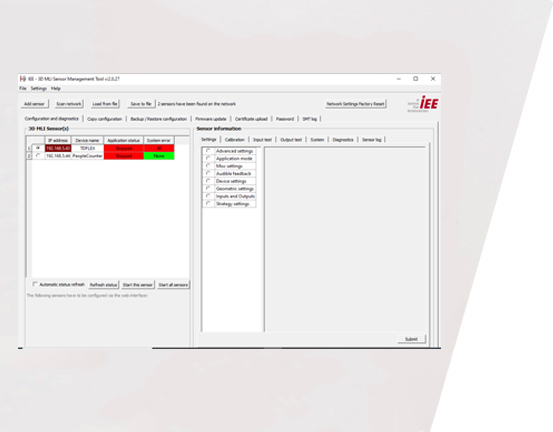
Task: Select the PeopleCounter sensor radio button
Action: tap(38, 156)
